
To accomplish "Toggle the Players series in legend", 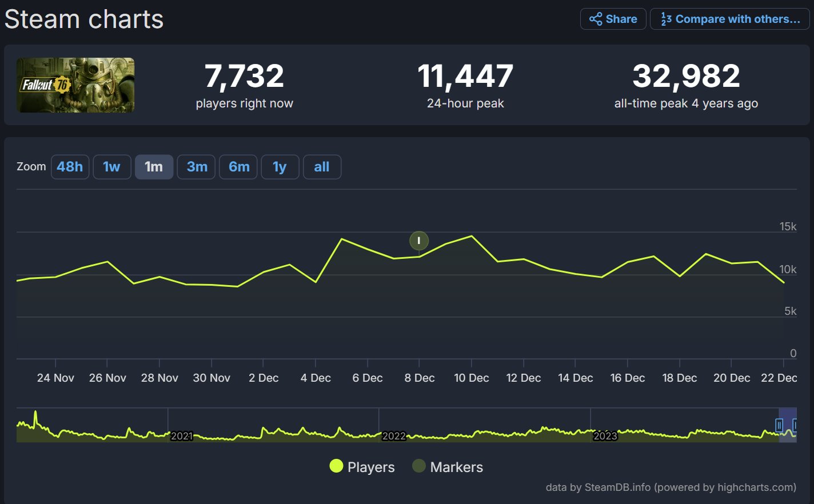I will (x=362, y=467).
